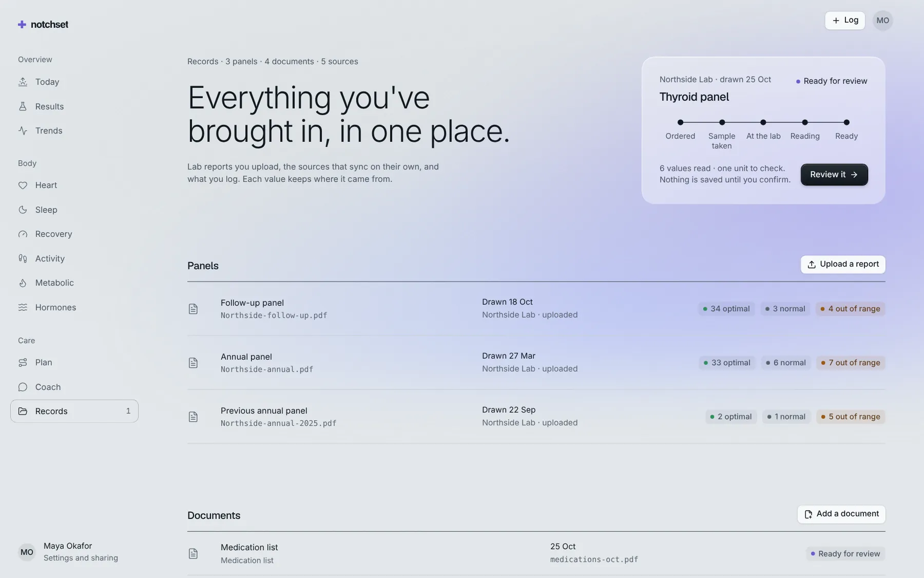The image size is (924, 578).
Task: Click the Medication list file icon
Action: [x=193, y=553]
